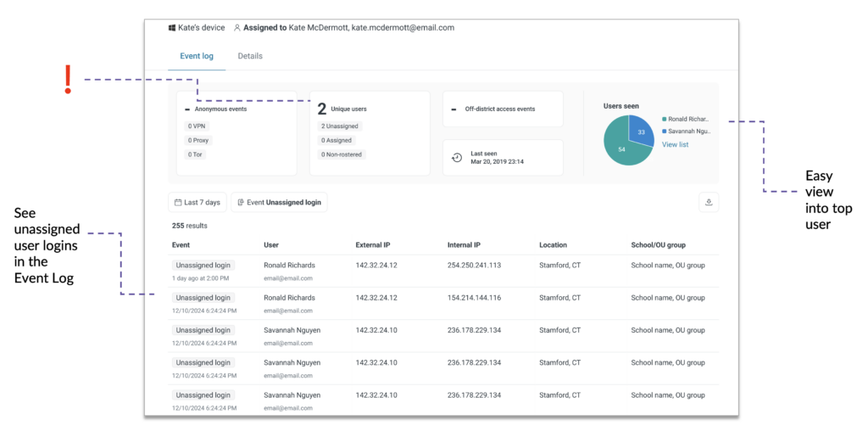Select the Event log tab

click(197, 56)
